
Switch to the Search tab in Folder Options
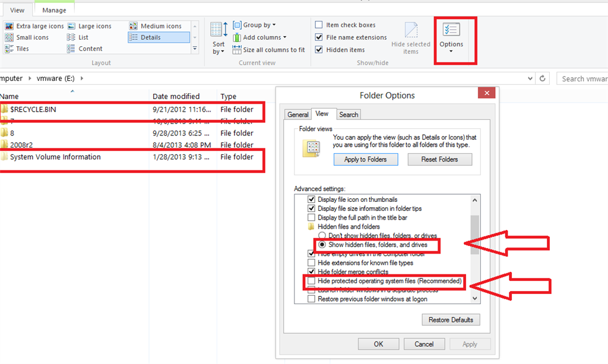(348, 114)
